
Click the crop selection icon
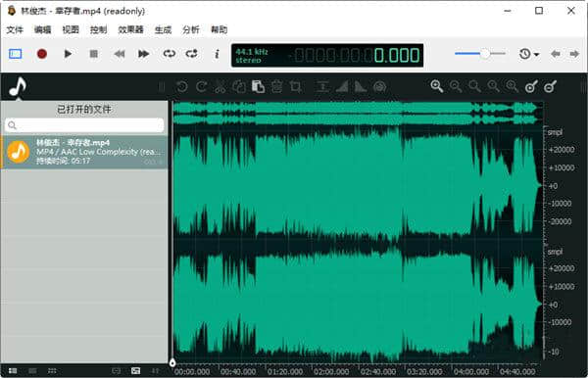(296, 87)
